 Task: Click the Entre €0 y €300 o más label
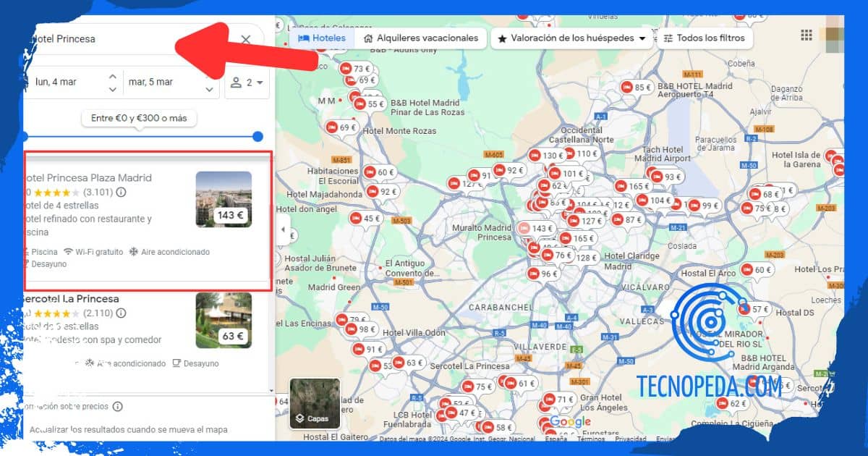139,118
